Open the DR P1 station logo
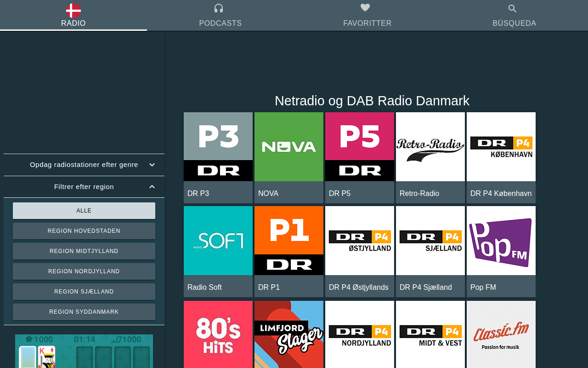 289,241
